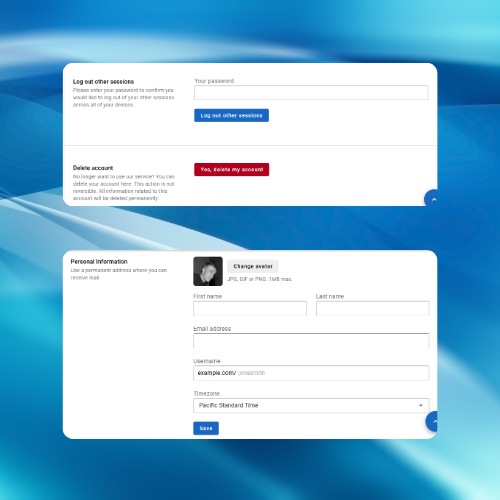
Task: Click the Your password label
Action: [x=214, y=81]
